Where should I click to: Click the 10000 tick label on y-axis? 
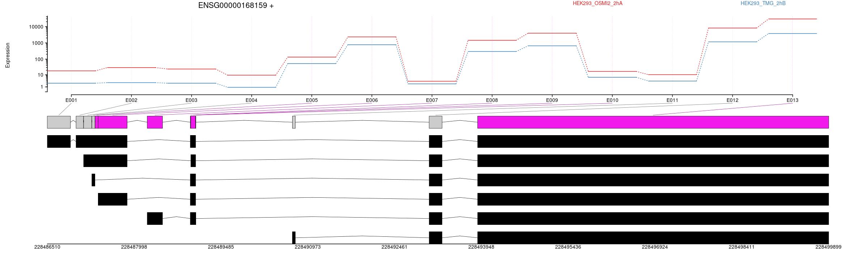click(x=36, y=27)
